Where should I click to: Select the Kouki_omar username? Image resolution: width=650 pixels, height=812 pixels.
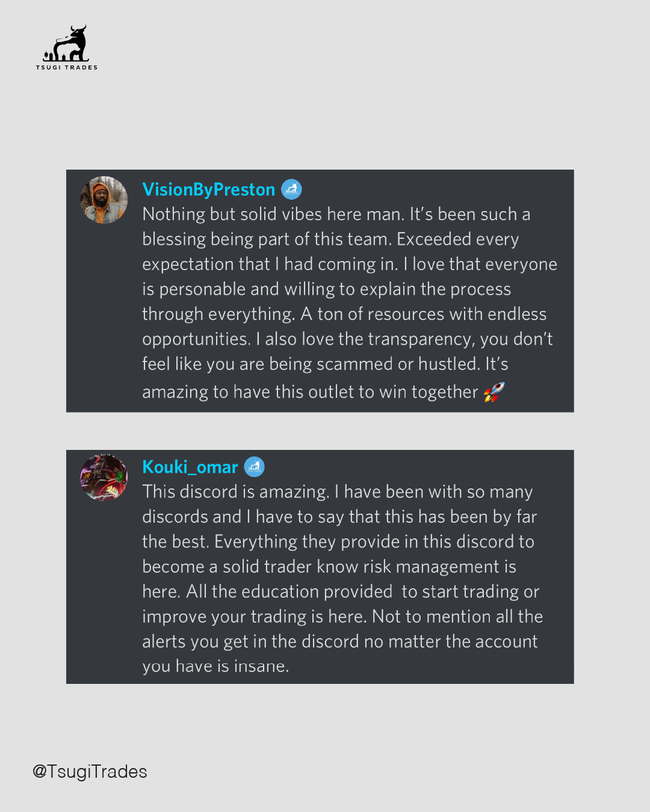coord(190,467)
